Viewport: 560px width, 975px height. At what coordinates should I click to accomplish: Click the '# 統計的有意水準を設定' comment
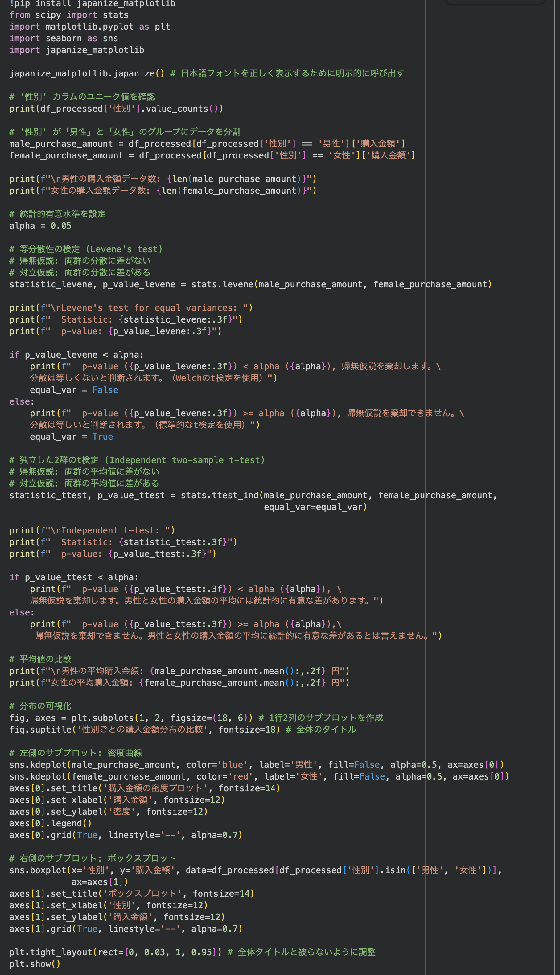(58, 214)
